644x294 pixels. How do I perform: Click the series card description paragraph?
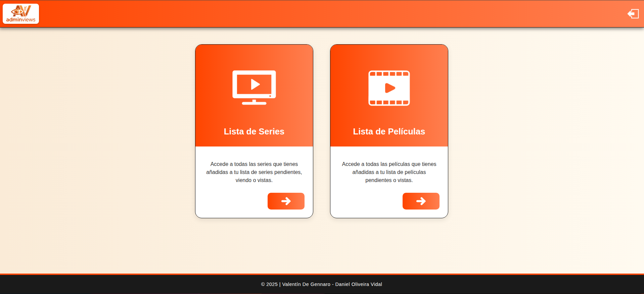point(254,172)
